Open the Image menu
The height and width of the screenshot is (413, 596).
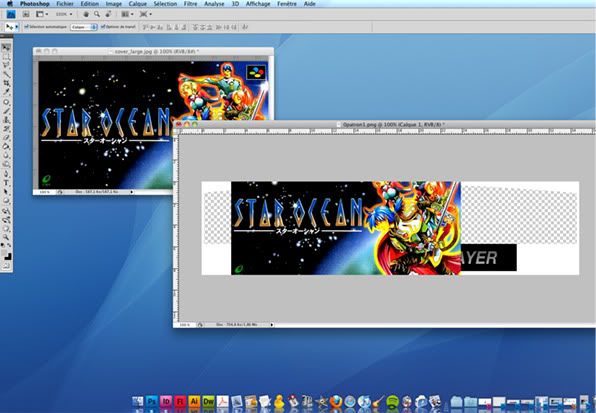click(x=114, y=4)
